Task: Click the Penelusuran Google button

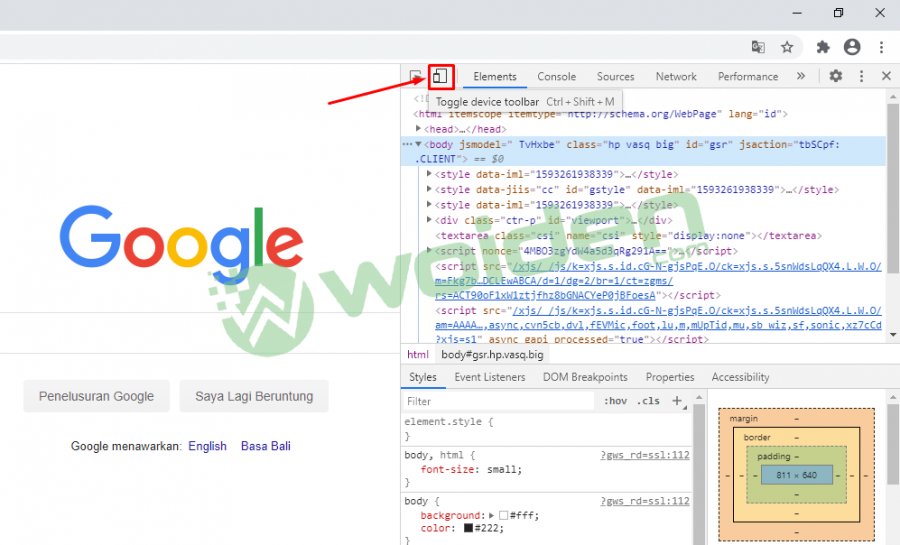Action: pyautogui.click(x=96, y=396)
